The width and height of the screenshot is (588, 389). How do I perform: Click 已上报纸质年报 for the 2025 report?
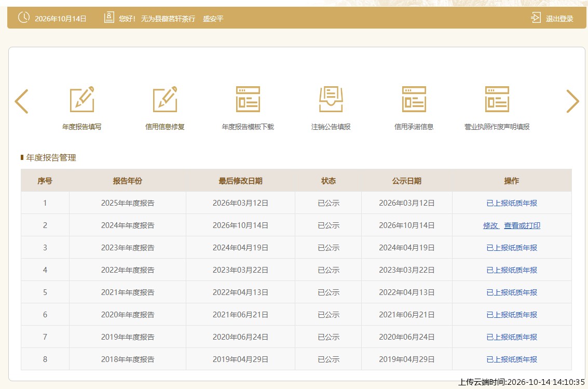512,203
